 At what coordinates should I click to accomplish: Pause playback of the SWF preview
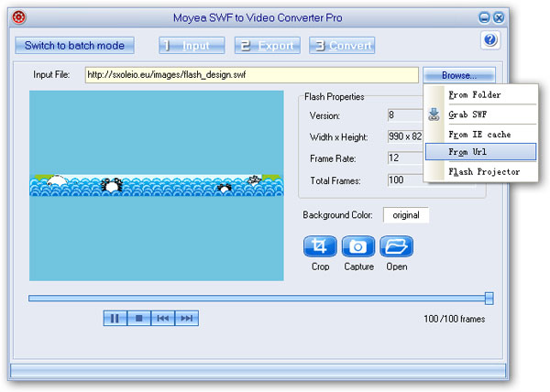(x=115, y=318)
